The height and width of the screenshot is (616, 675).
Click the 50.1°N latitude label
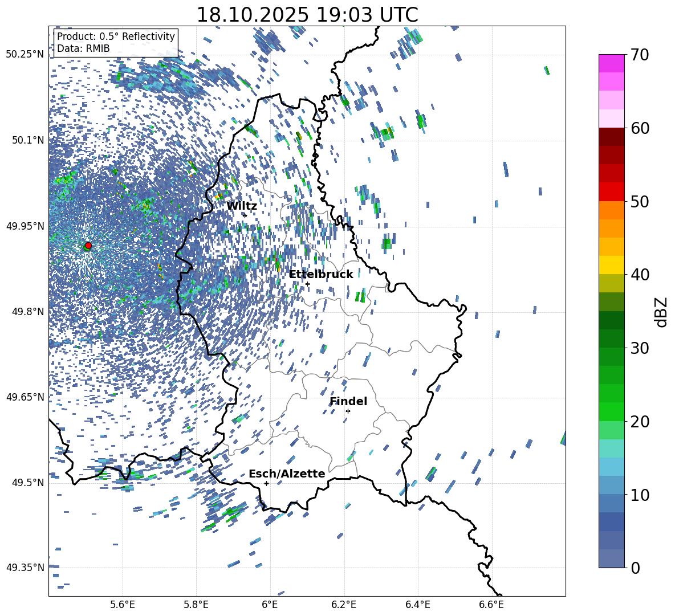point(28,140)
